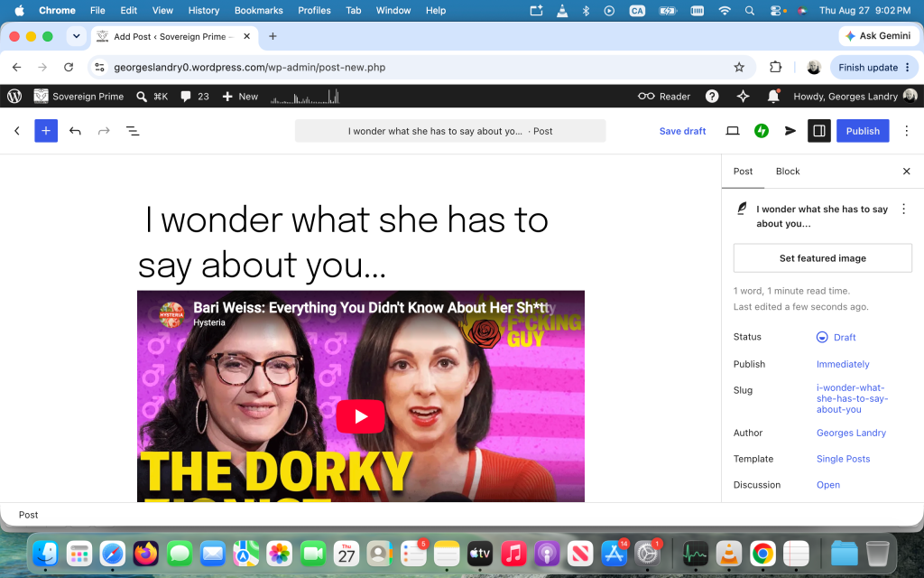Click the share paper-plane icon
The height and width of the screenshot is (578, 924).
pyautogui.click(x=790, y=131)
